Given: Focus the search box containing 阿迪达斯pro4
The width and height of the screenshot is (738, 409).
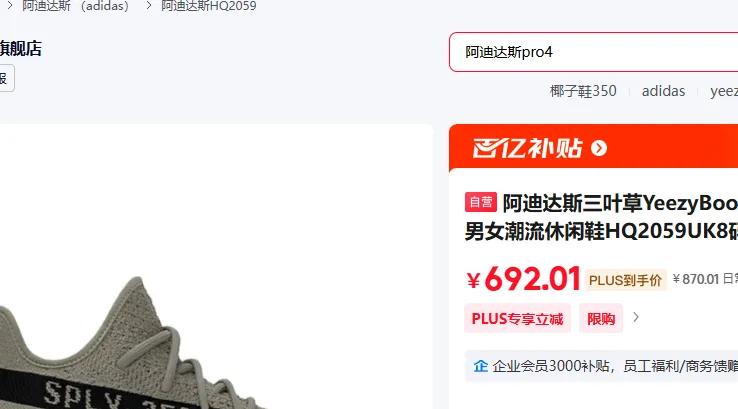Looking at the screenshot, I should (594, 52).
